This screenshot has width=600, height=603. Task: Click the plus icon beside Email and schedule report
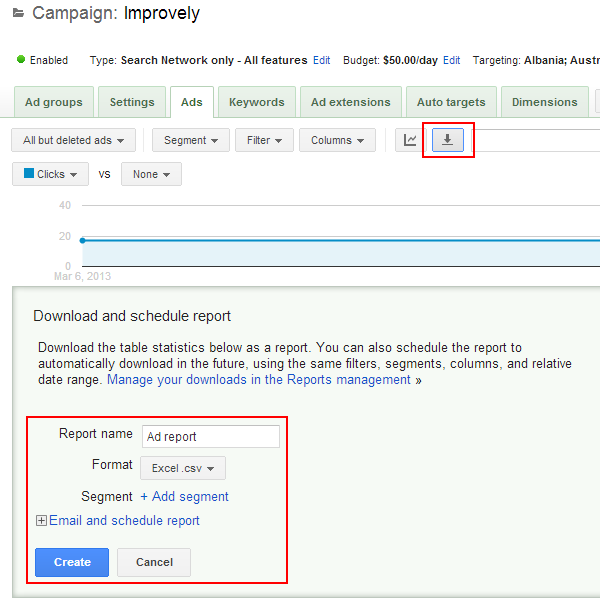(41, 521)
